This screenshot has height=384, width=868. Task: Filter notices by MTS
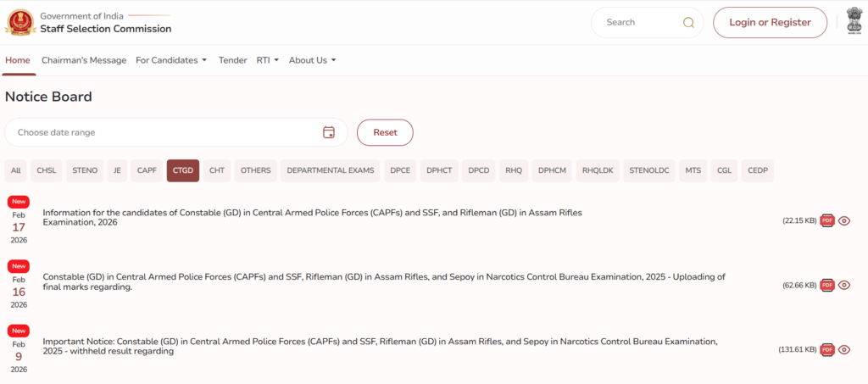pyautogui.click(x=693, y=171)
